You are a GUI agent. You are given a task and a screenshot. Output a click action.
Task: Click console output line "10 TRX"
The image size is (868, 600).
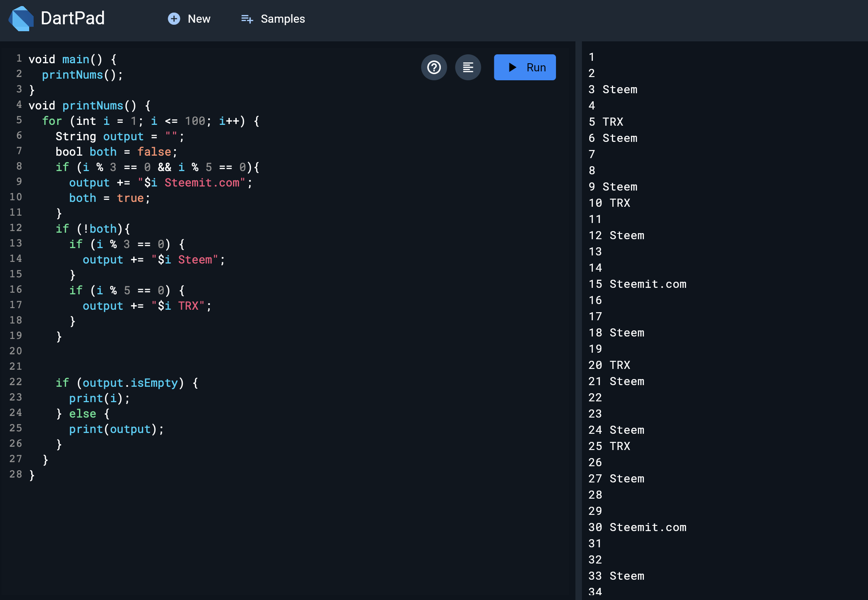(609, 203)
